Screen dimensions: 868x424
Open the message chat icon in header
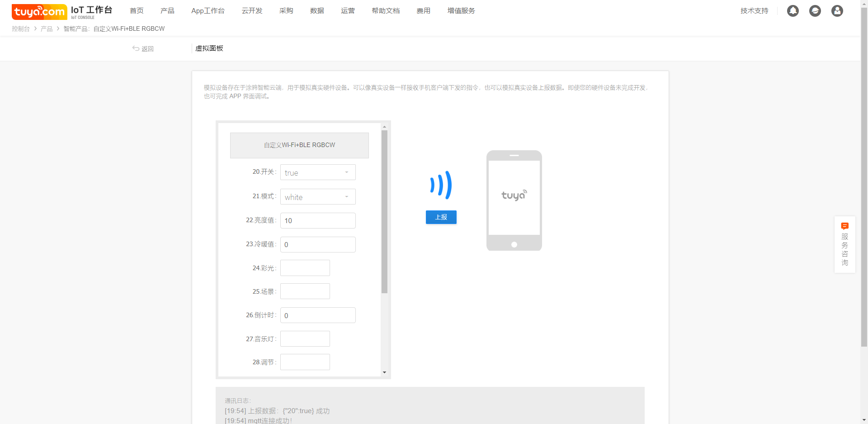click(815, 11)
